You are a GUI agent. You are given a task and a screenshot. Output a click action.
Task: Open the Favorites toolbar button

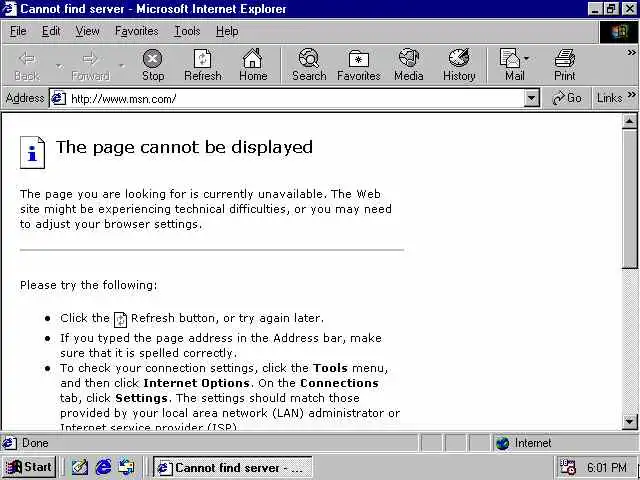coord(358,65)
